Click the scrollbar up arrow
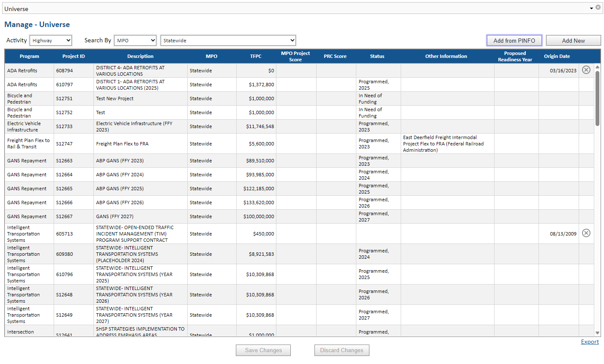 point(597,66)
